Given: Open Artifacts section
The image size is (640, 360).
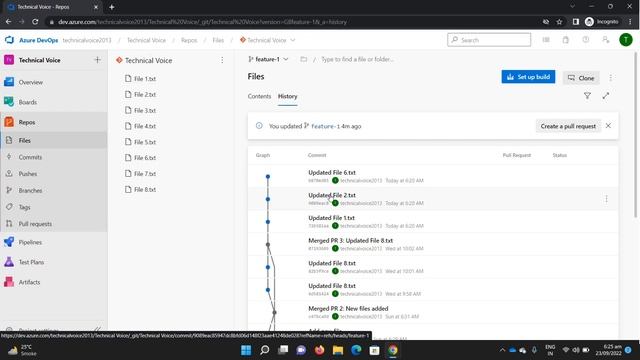Looking at the screenshot, I should coord(29,282).
